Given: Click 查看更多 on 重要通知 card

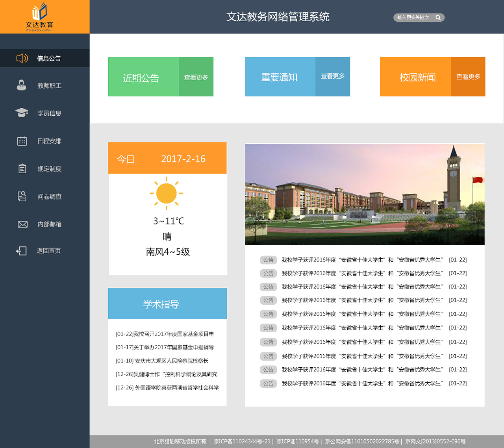Looking at the screenshot, I should coord(333,76).
